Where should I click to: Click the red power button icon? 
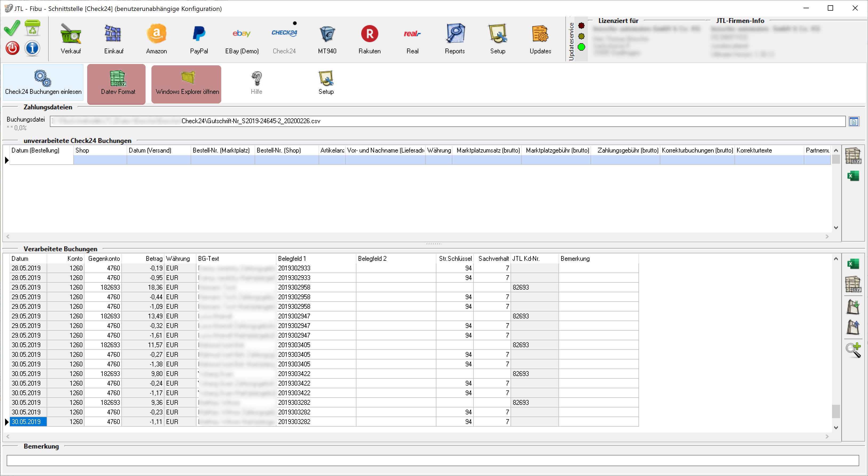pos(12,48)
